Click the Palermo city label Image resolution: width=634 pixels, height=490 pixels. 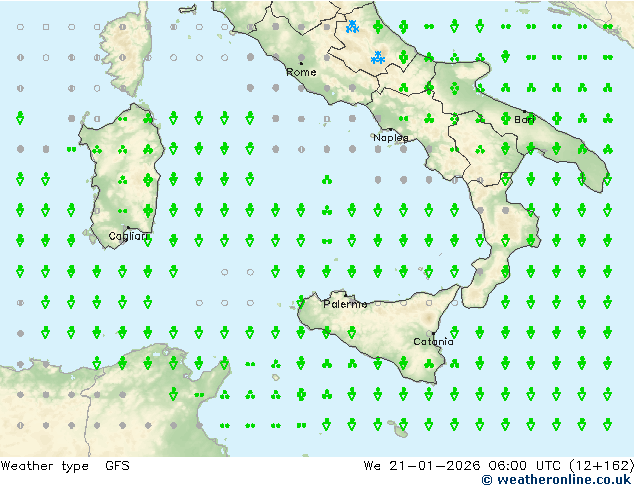[x=345, y=304]
